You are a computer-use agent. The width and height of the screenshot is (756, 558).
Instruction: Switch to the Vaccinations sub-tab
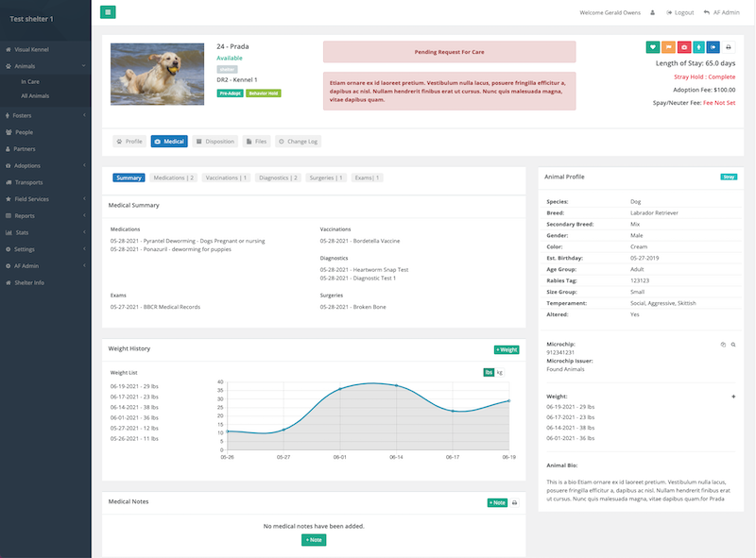226,178
